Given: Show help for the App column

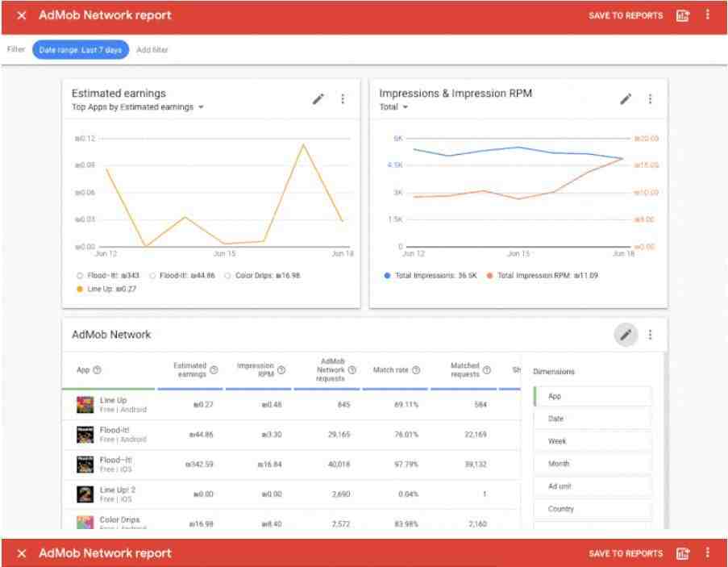Looking at the screenshot, I should tap(97, 370).
